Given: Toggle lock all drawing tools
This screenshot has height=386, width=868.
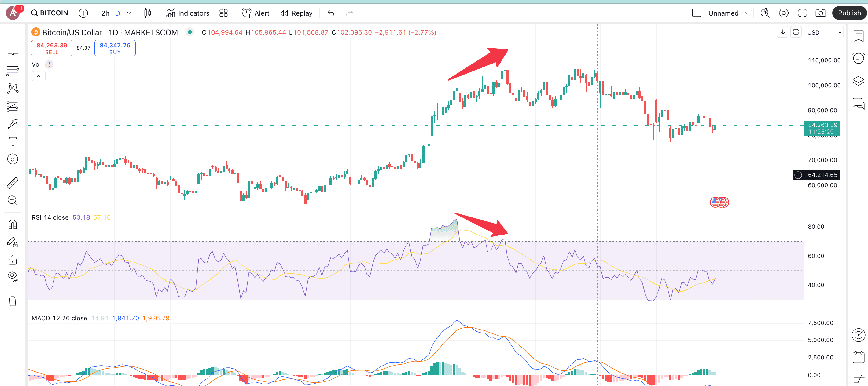Looking at the screenshot, I should (13, 260).
